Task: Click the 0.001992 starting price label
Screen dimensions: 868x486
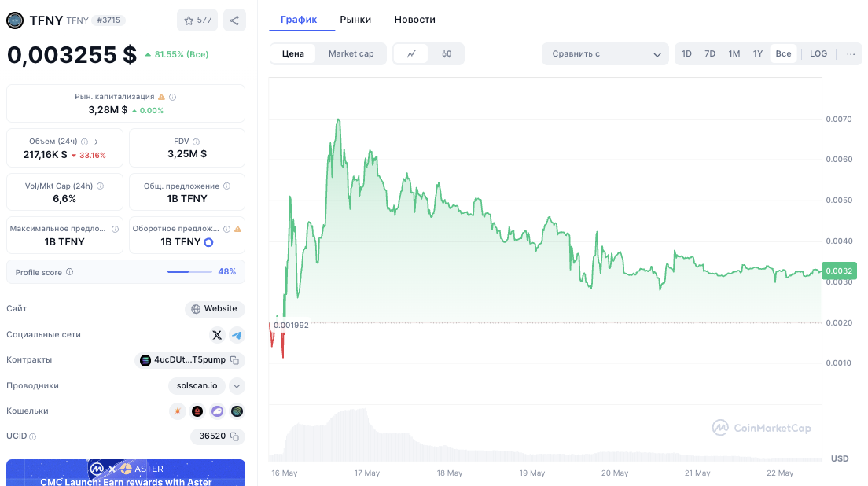Action: (x=291, y=325)
